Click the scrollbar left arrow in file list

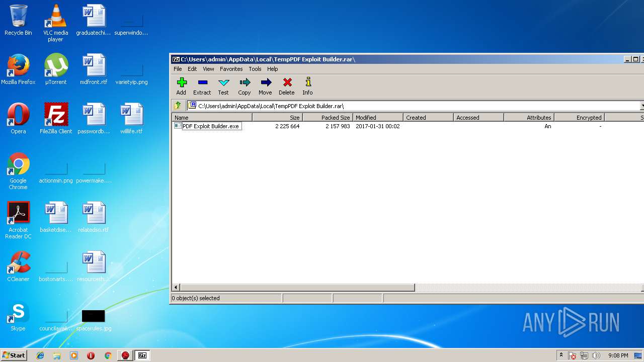tap(176, 288)
